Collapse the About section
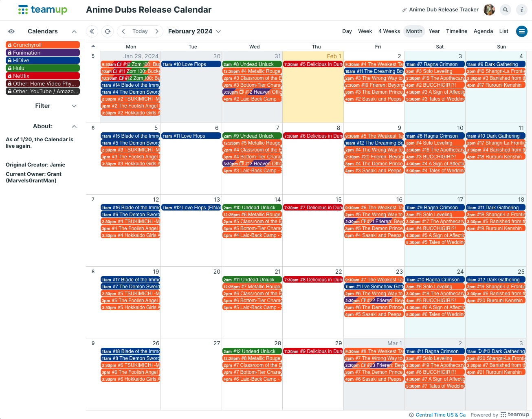 click(x=74, y=126)
